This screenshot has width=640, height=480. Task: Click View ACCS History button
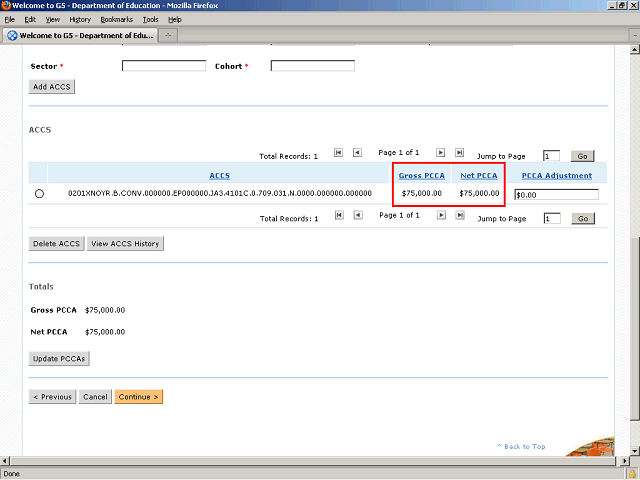pyautogui.click(x=125, y=244)
